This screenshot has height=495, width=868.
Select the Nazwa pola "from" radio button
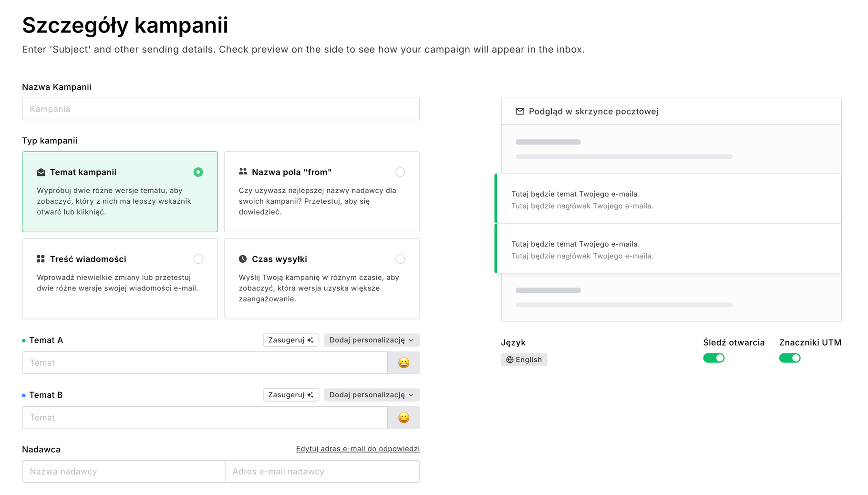[x=400, y=172]
